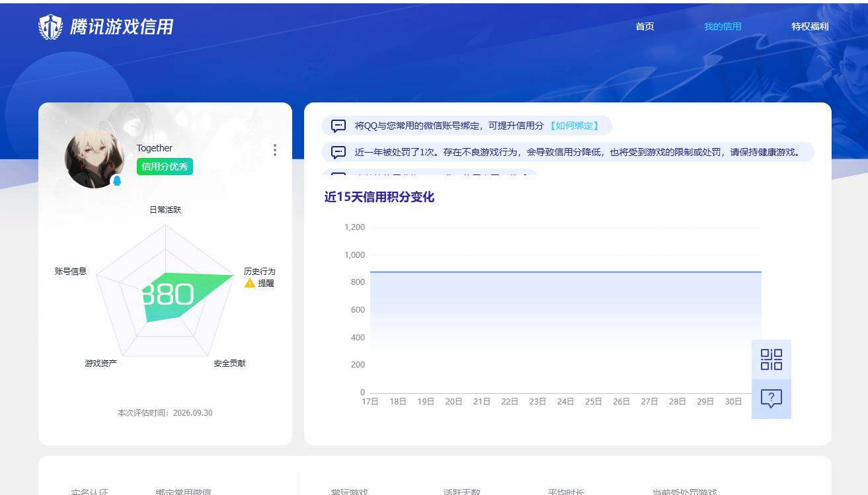
Task: Click the 腾讯游戏信用 site title
Action: coord(122,26)
